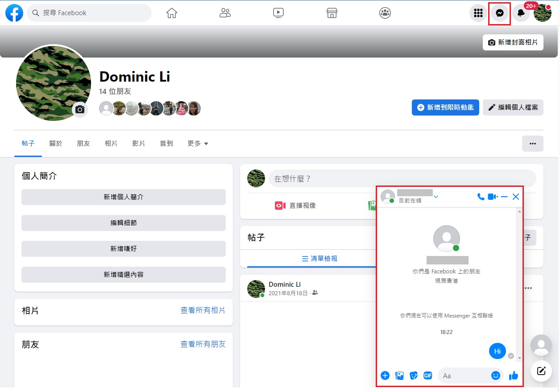Open profile three-dot options button
The image size is (560, 392).
533,144
